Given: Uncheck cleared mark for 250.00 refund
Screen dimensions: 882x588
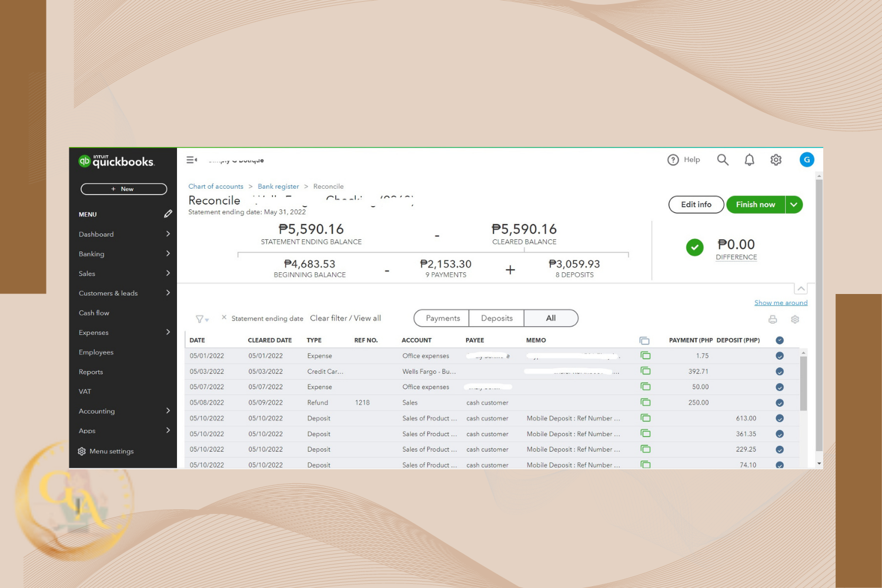Looking at the screenshot, I should pos(780,403).
